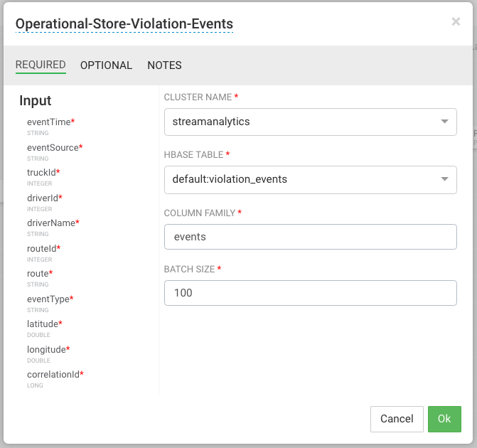Confirm with the green Ok button
Screen dimensions: 477x448
pos(444,419)
